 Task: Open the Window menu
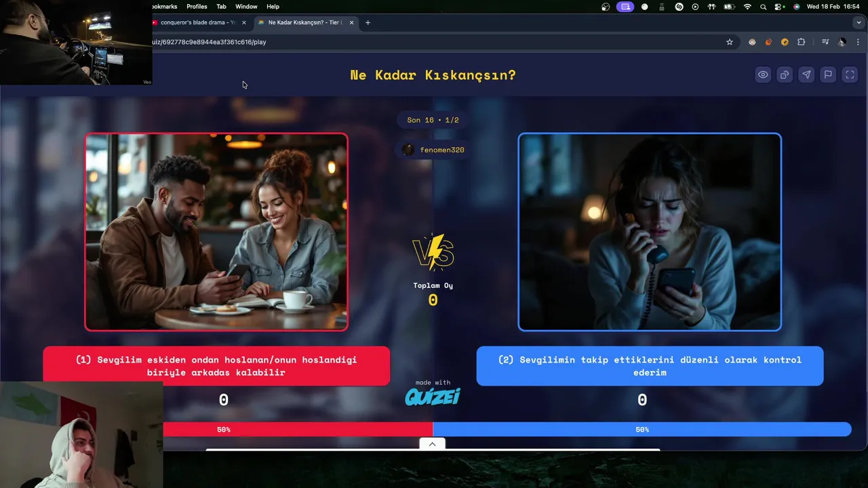point(246,7)
